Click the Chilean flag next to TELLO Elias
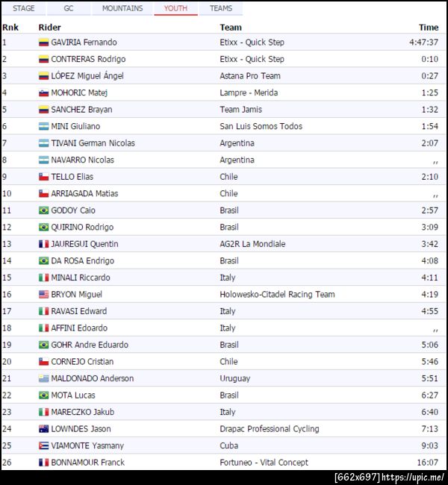 tap(43, 177)
